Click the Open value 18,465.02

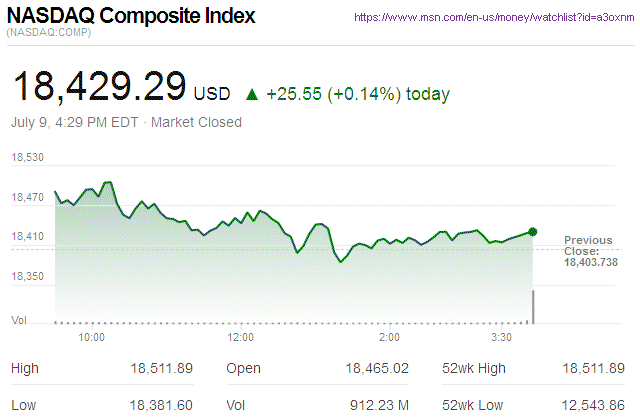(376, 369)
